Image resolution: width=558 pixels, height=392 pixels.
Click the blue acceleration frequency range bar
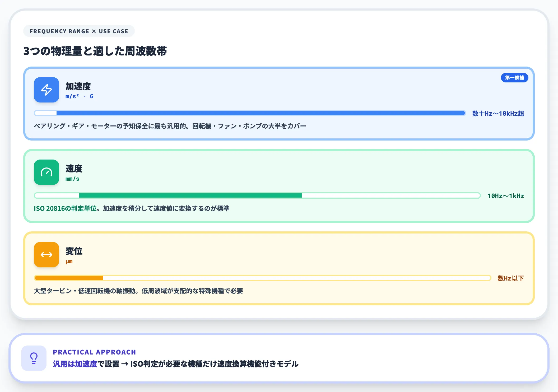(250, 113)
